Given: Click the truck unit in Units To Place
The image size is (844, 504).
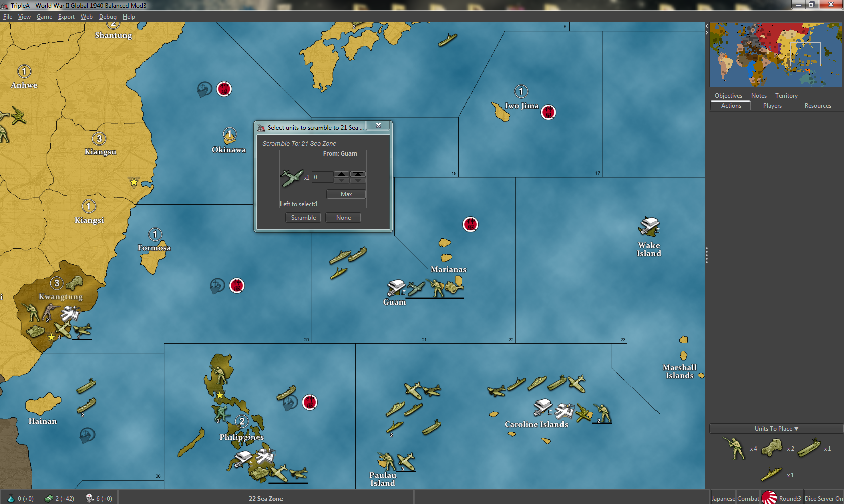Looking at the screenshot, I should (x=772, y=448).
